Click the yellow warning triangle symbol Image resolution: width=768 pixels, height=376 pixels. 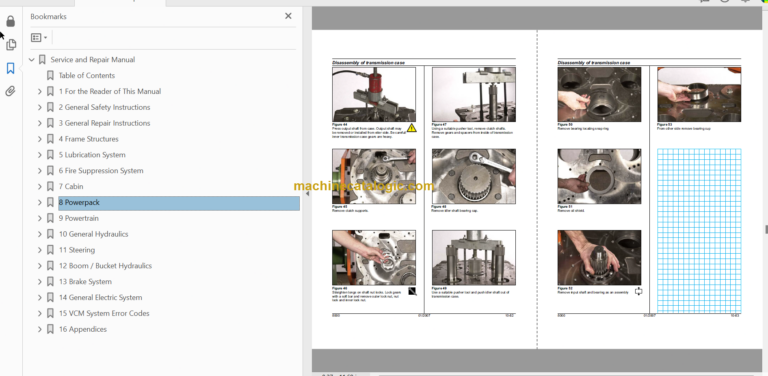coord(411,128)
